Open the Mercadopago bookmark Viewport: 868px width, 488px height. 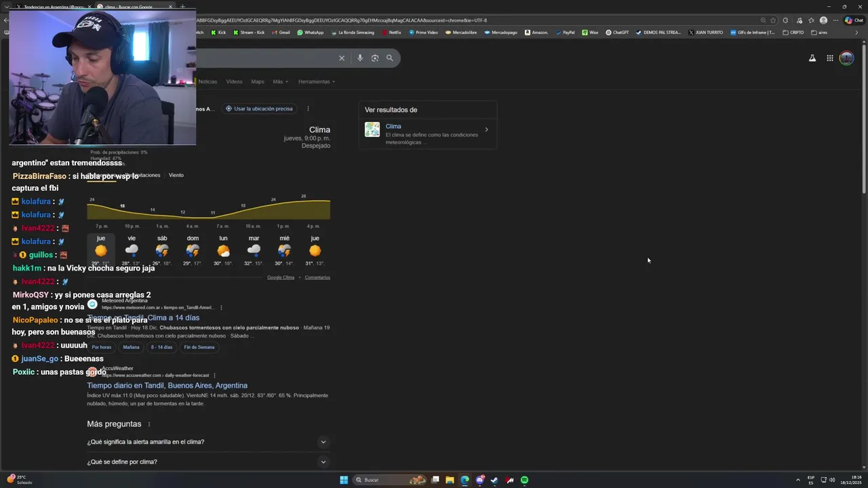click(x=501, y=33)
